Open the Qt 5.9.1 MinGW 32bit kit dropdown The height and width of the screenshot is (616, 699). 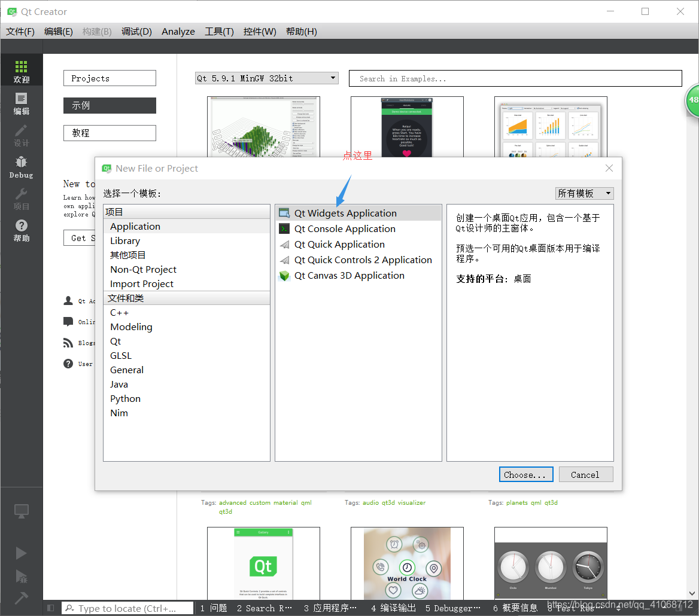266,78
